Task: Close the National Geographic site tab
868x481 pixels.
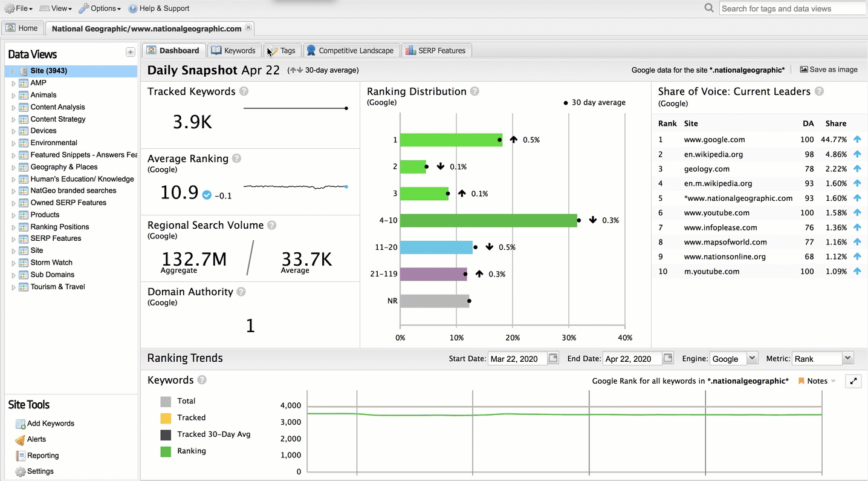Action: pyautogui.click(x=248, y=28)
